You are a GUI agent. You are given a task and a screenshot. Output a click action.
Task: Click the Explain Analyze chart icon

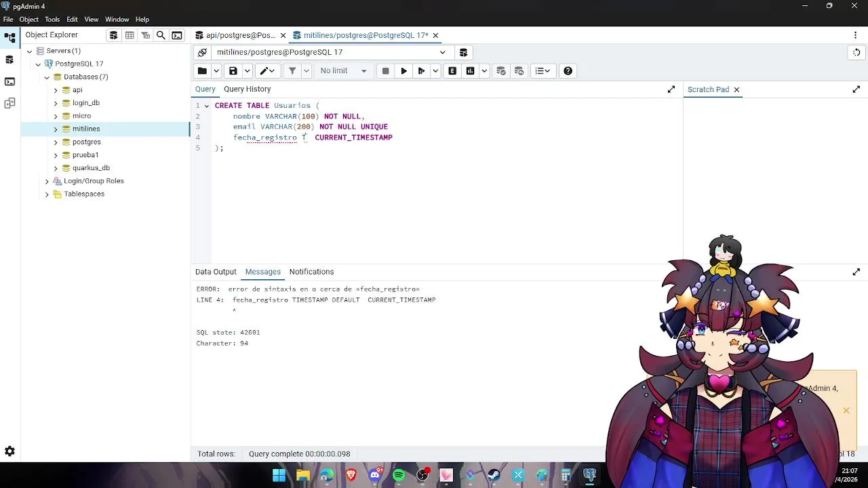[x=470, y=70]
